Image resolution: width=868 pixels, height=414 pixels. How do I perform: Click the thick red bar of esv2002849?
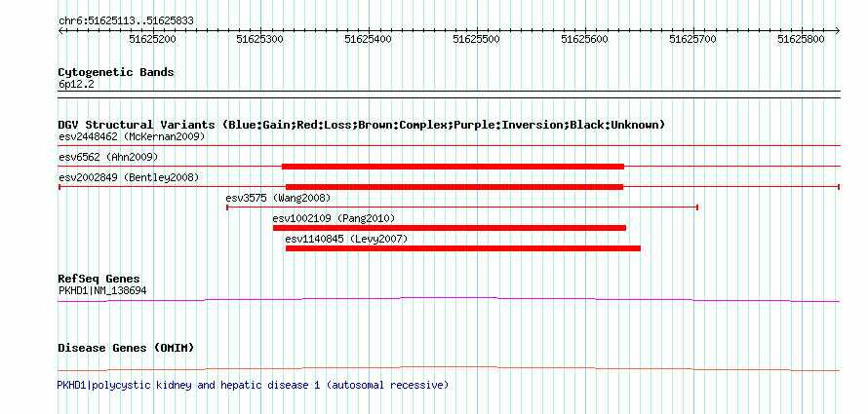tap(454, 187)
